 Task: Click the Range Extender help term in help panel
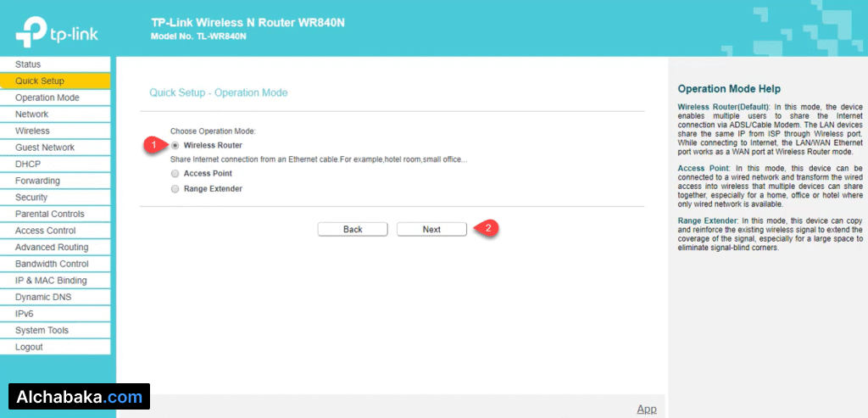[708, 220]
